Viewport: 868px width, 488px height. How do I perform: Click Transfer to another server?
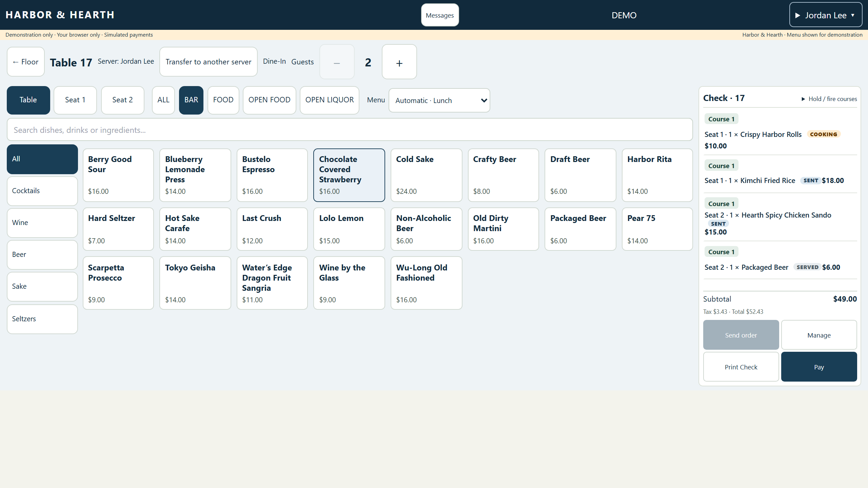pos(209,62)
